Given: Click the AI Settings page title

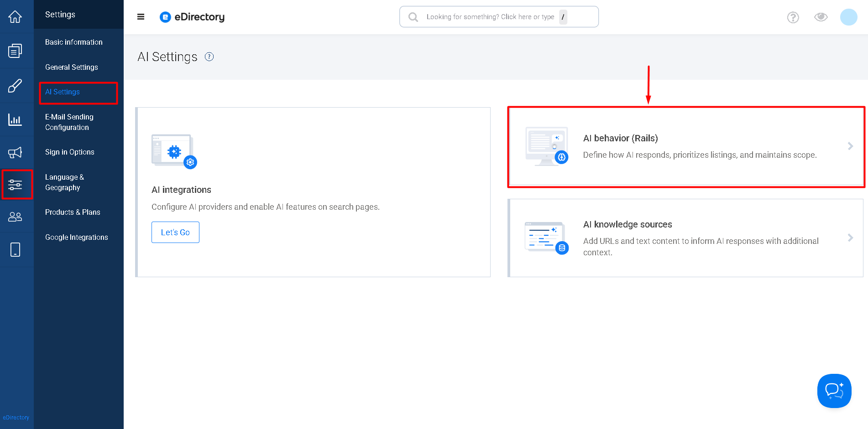Looking at the screenshot, I should (x=167, y=57).
